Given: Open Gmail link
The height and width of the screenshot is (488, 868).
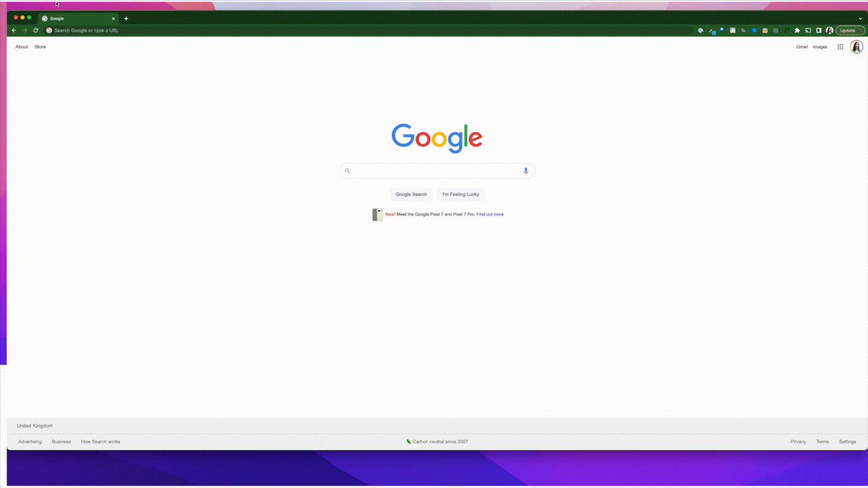Looking at the screenshot, I should click(x=802, y=47).
